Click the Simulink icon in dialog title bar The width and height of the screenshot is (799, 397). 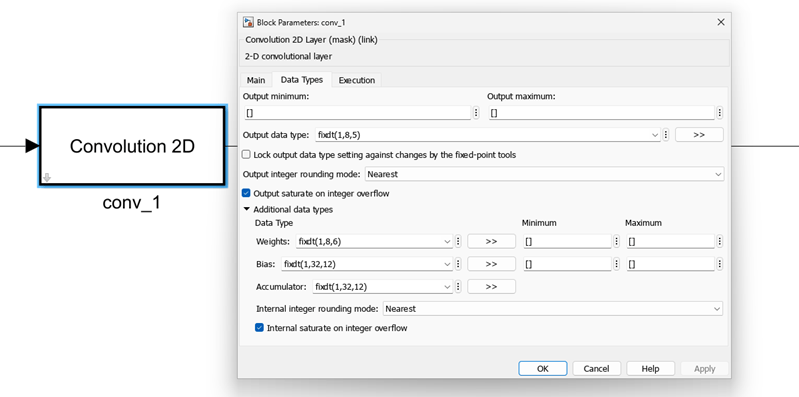(x=248, y=22)
